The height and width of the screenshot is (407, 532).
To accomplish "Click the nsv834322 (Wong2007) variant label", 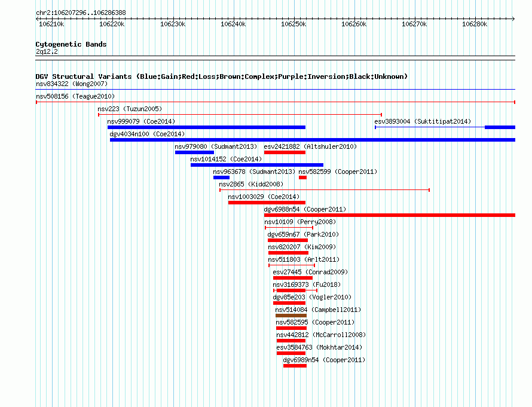I will click(72, 84).
